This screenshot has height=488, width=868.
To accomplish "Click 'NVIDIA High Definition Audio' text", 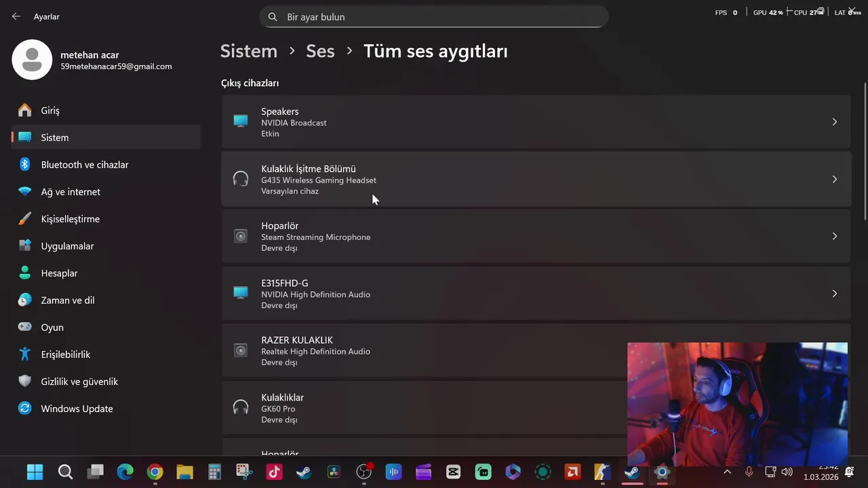I will point(316,294).
